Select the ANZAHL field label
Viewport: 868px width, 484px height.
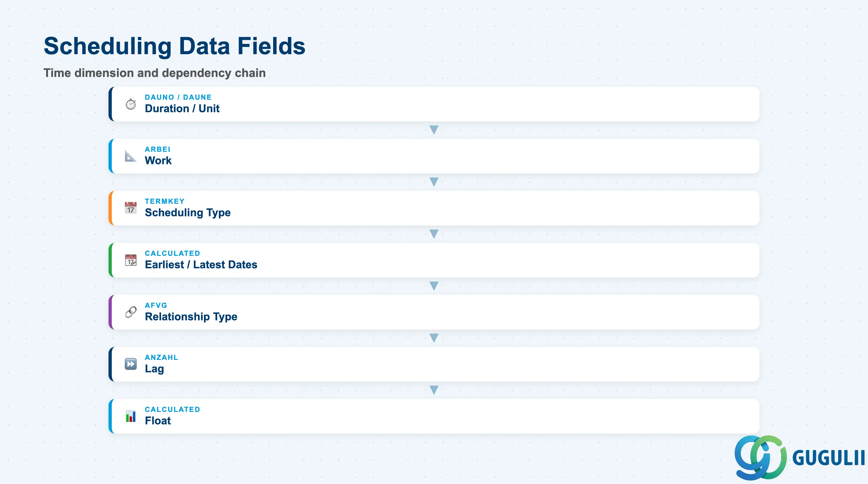click(x=161, y=357)
